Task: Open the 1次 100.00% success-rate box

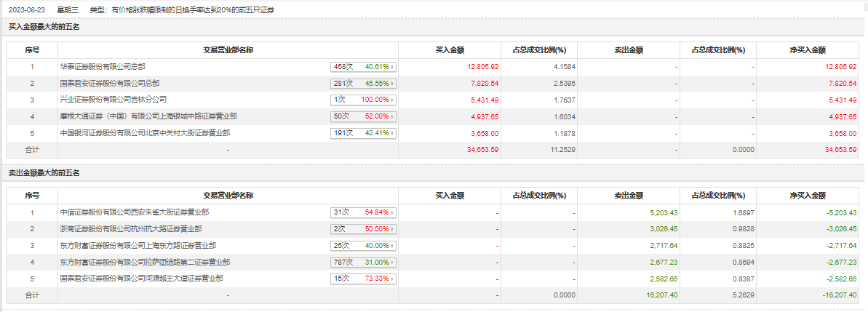Action: coord(362,100)
